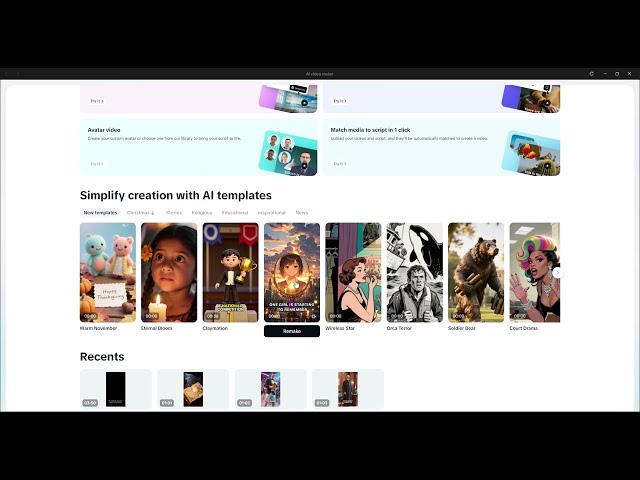The width and height of the screenshot is (640, 480).
Task: Click Try it under Match media to script
Action: (x=340, y=164)
